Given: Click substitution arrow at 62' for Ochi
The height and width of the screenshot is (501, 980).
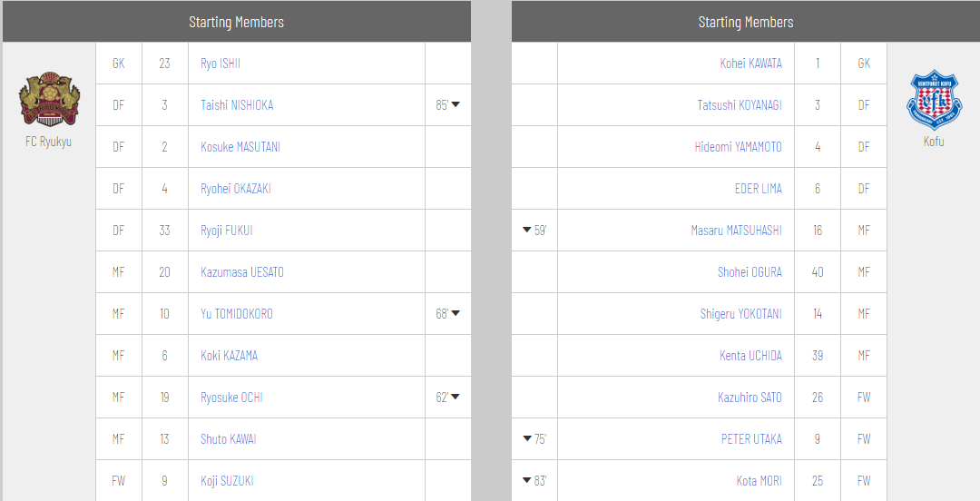Looking at the screenshot, I should tap(456, 398).
